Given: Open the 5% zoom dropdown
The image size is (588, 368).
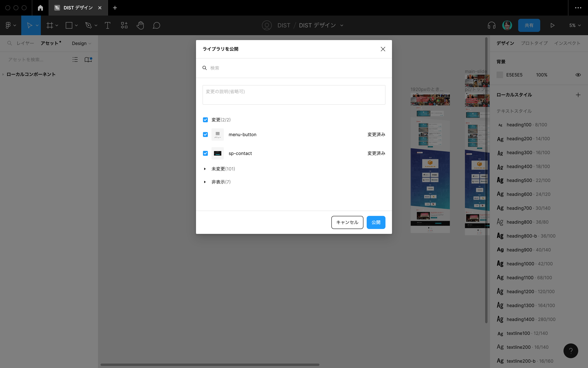Looking at the screenshot, I should (575, 25).
